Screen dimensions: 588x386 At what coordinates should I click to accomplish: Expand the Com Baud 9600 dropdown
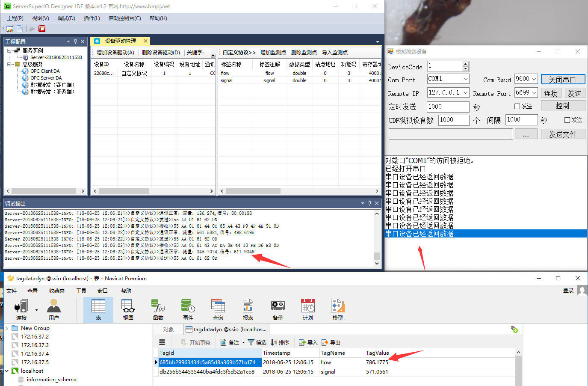(534, 79)
